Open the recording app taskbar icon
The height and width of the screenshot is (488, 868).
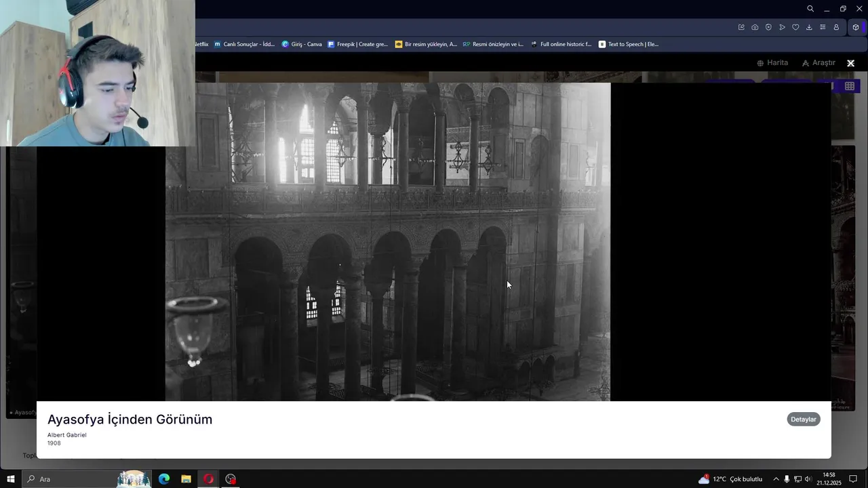pyautogui.click(x=231, y=479)
